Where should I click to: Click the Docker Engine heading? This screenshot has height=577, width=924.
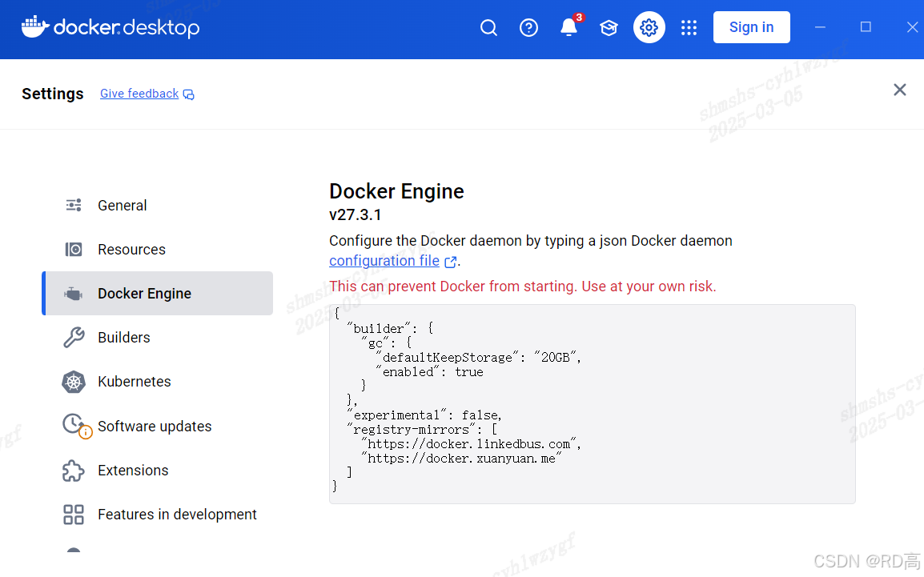(396, 191)
